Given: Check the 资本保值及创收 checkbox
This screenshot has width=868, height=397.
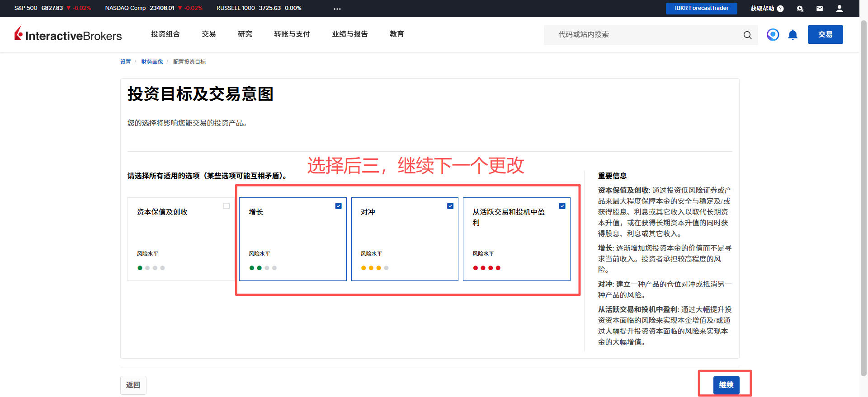Looking at the screenshot, I should pos(226,206).
